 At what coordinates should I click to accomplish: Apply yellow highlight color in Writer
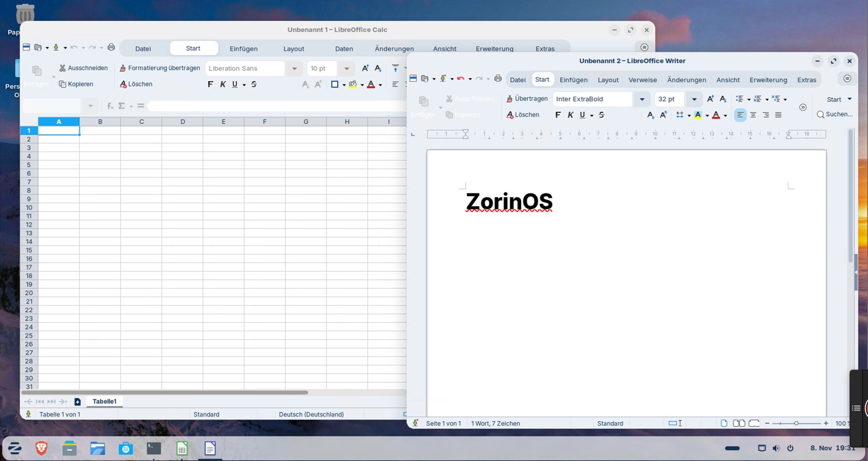click(x=698, y=115)
